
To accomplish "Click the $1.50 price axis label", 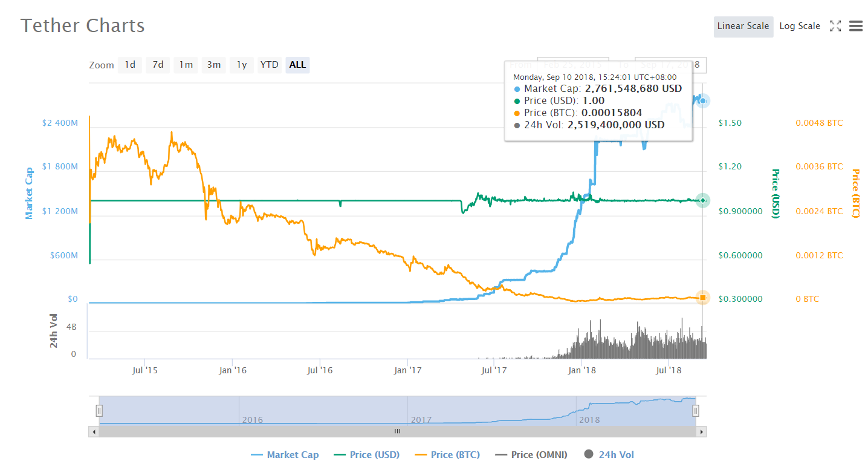I will click(730, 123).
